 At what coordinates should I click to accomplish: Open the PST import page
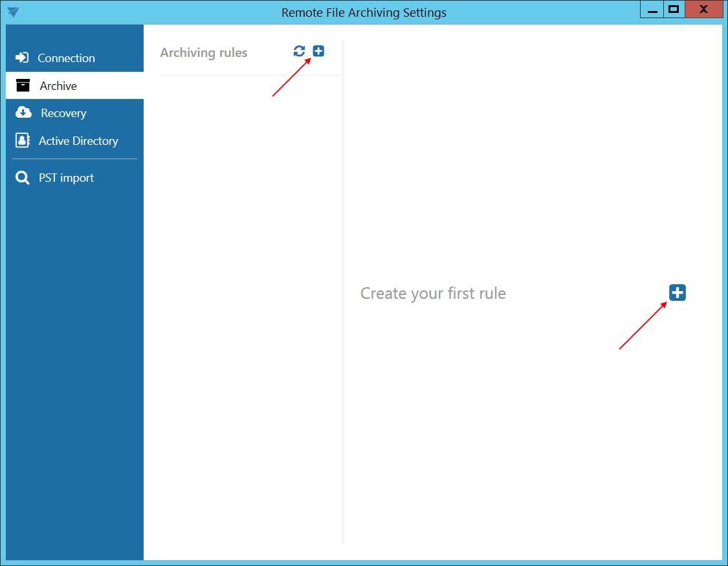coord(66,178)
